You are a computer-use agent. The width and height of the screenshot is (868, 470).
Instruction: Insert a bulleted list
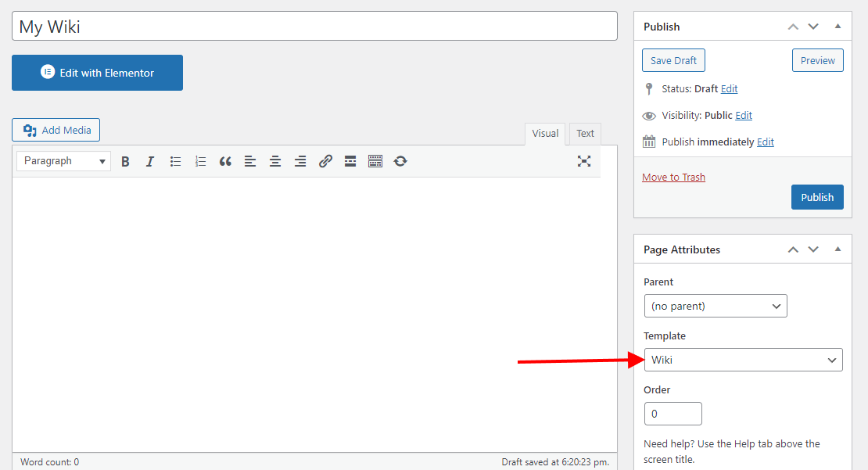pyautogui.click(x=175, y=161)
